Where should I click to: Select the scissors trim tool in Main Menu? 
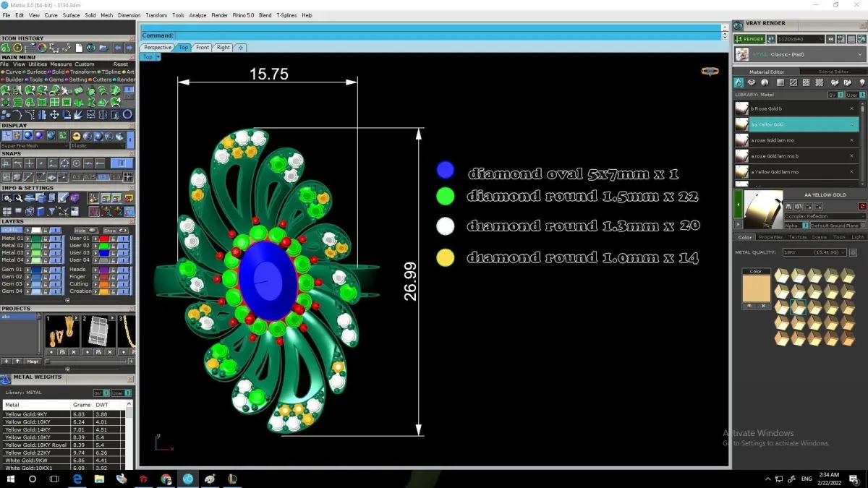click(x=115, y=114)
